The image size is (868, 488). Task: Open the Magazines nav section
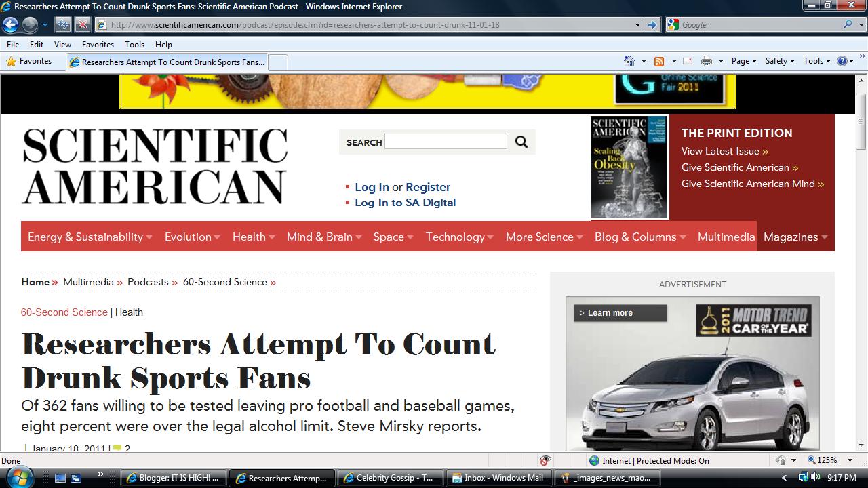pyautogui.click(x=795, y=237)
